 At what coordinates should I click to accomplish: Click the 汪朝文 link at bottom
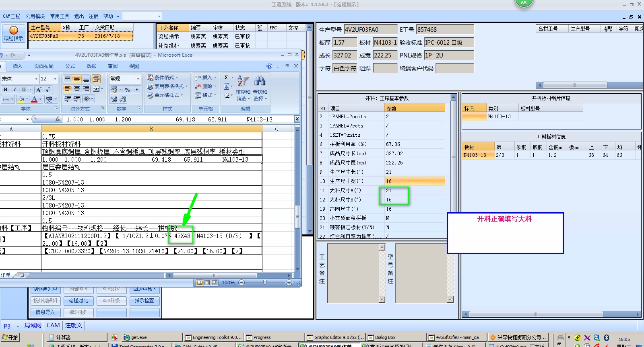pyautogui.click(x=74, y=325)
